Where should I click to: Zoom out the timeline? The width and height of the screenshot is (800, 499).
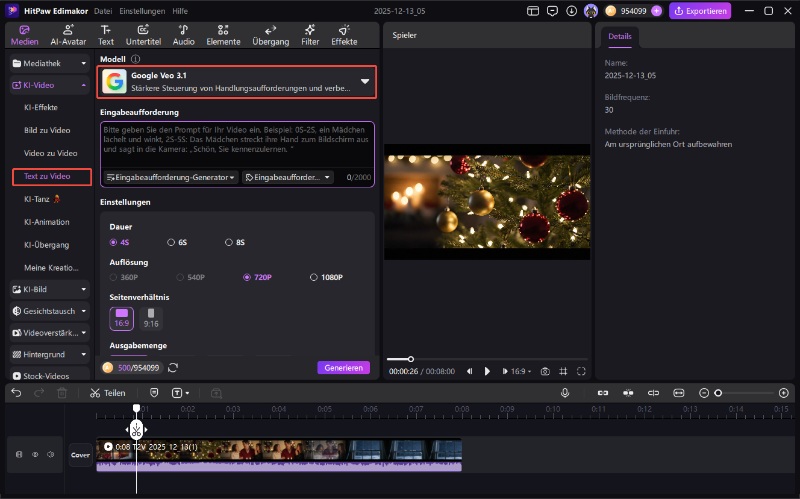point(704,393)
